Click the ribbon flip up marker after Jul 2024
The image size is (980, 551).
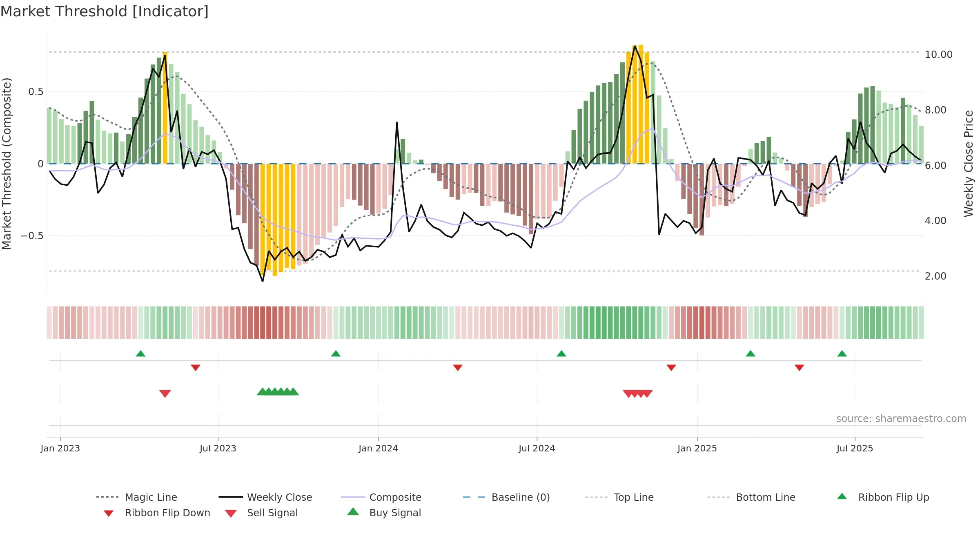(x=561, y=353)
